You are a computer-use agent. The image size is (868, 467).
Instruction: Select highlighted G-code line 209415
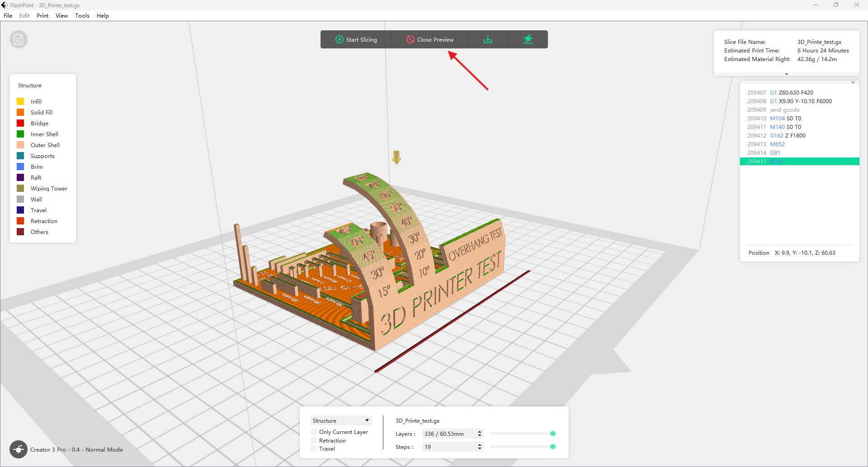(799, 161)
